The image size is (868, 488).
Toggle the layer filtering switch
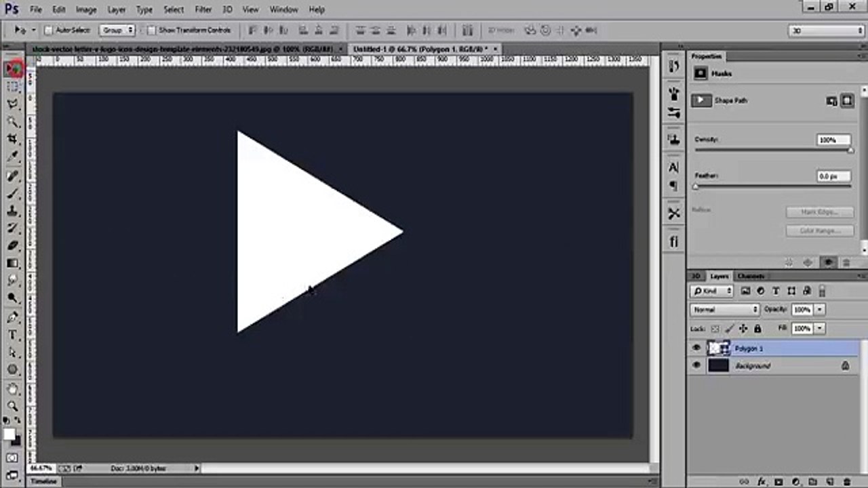(822, 291)
